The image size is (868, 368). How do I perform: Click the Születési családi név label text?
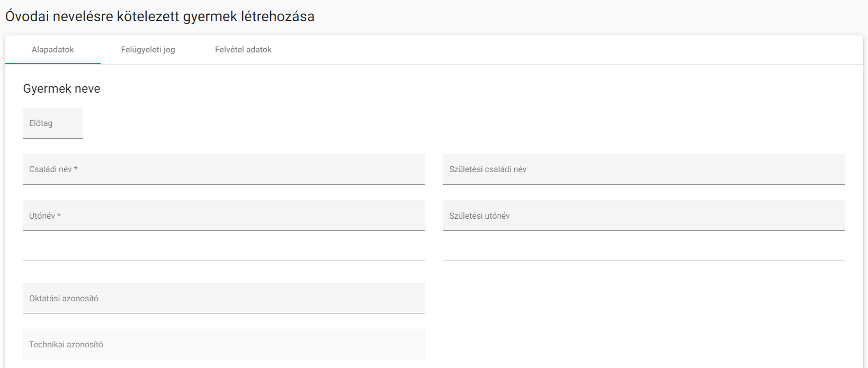coord(488,169)
